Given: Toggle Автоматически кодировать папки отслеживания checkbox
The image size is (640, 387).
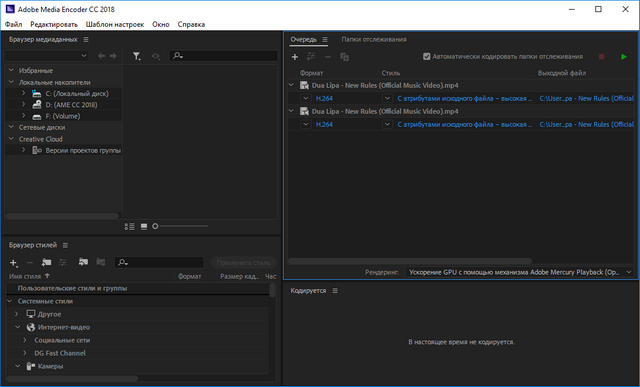Looking at the screenshot, I should 427,57.
